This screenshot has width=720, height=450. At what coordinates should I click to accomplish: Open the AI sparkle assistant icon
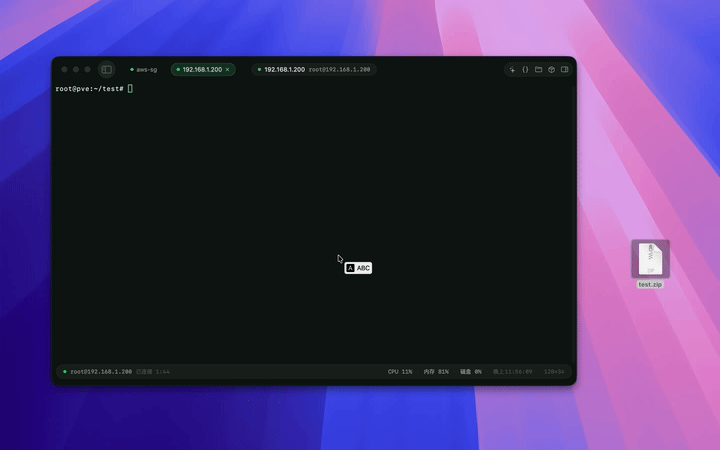512,70
